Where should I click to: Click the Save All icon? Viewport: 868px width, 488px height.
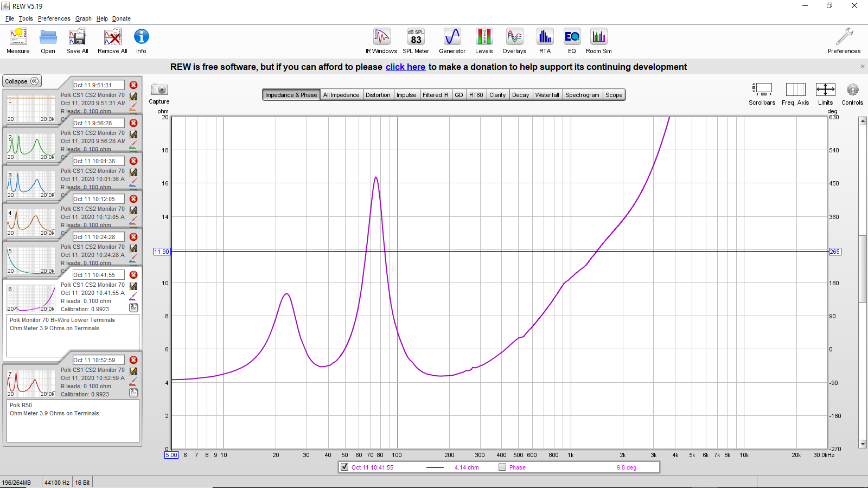pos(77,37)
